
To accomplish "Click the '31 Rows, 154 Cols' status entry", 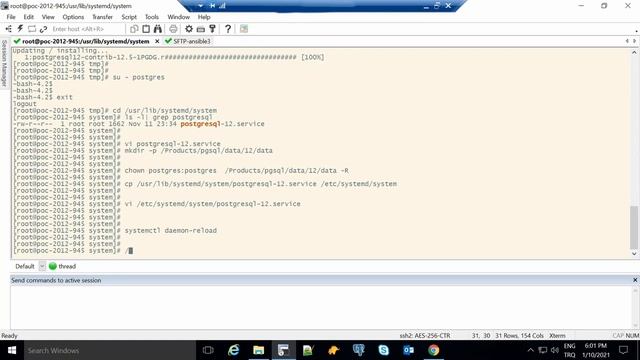I will (519, 336).
